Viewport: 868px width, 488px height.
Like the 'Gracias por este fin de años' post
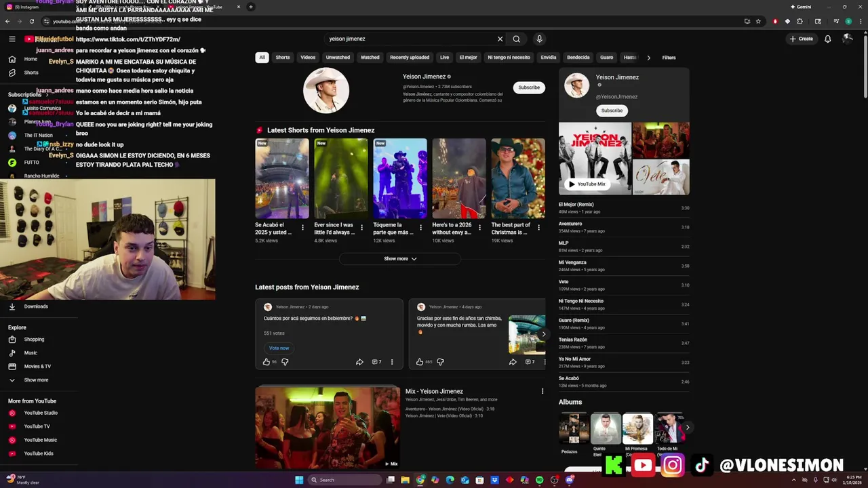420,362
